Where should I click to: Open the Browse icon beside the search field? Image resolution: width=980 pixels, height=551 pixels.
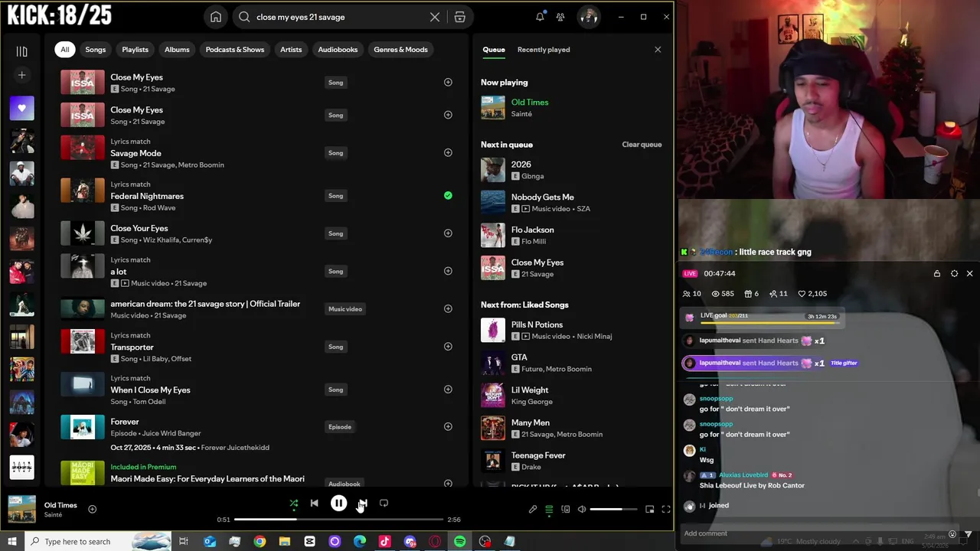(x=459, y=17)
